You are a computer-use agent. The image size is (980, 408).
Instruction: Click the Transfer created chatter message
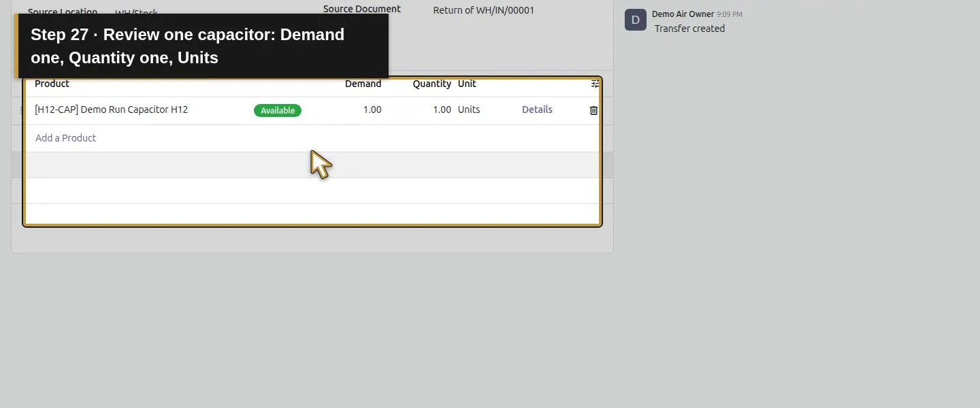689,29
